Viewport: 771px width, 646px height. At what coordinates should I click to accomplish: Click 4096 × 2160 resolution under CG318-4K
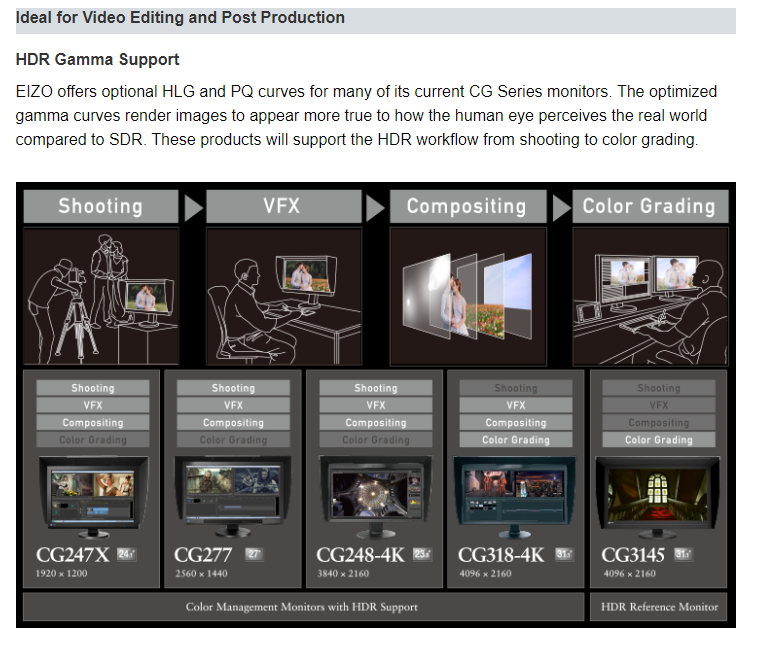485,573
